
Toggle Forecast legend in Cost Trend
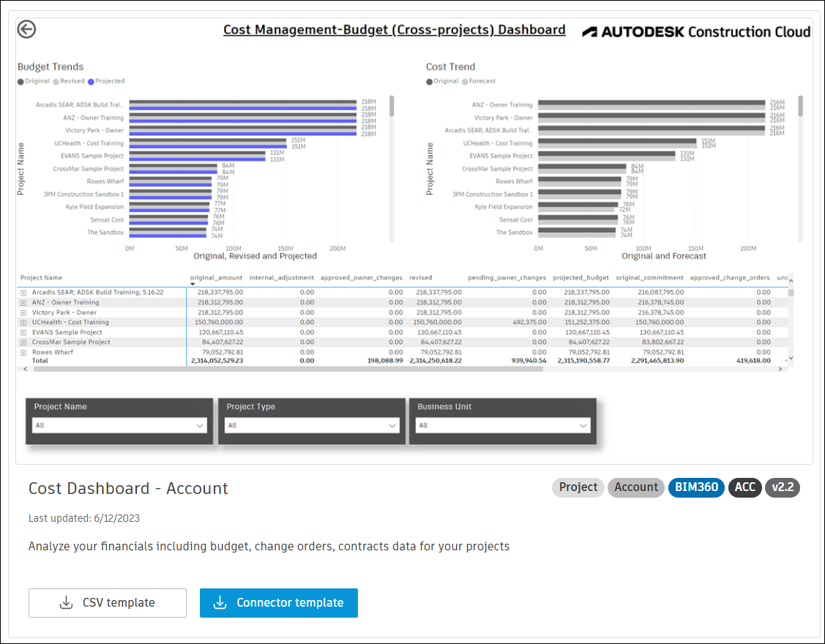(479, 81)
